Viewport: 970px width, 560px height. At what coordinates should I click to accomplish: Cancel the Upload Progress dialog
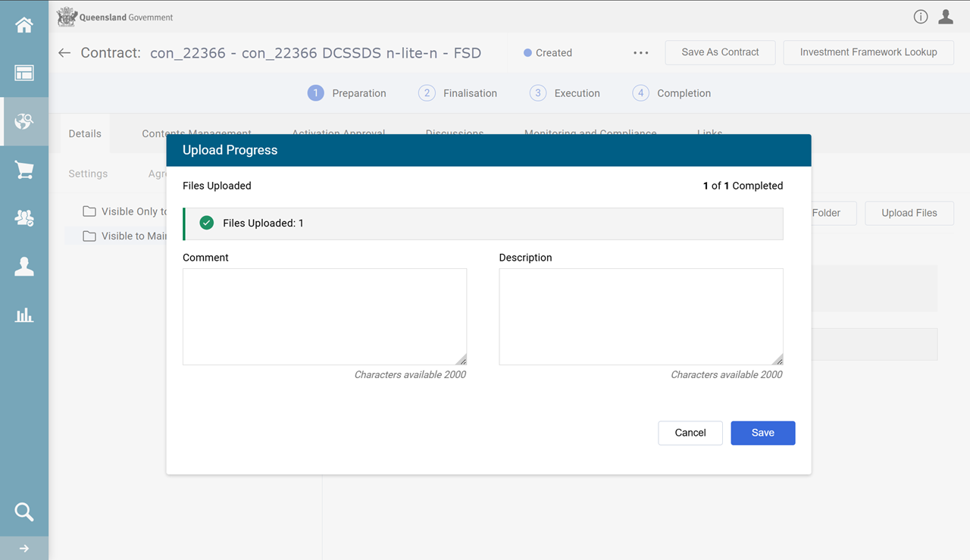[690, 433]
